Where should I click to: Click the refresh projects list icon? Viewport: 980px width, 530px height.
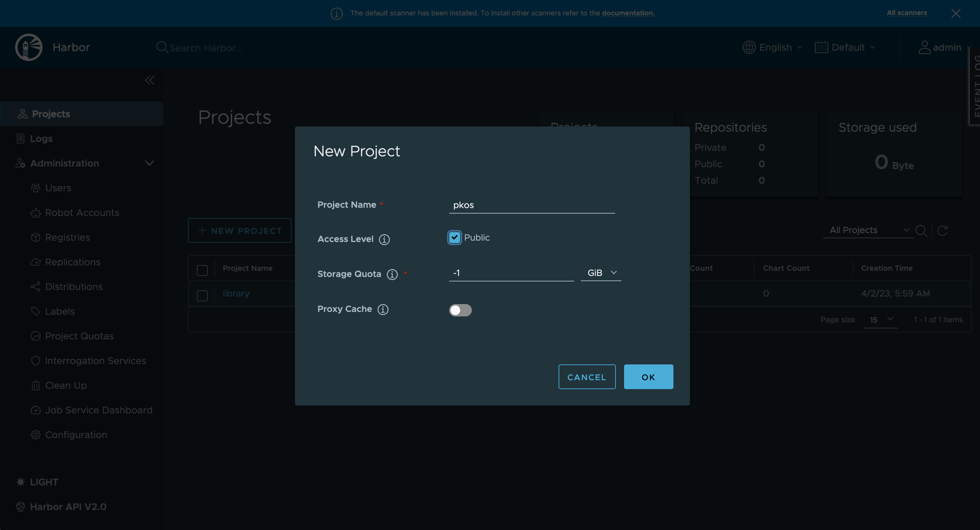pos(942,231)
